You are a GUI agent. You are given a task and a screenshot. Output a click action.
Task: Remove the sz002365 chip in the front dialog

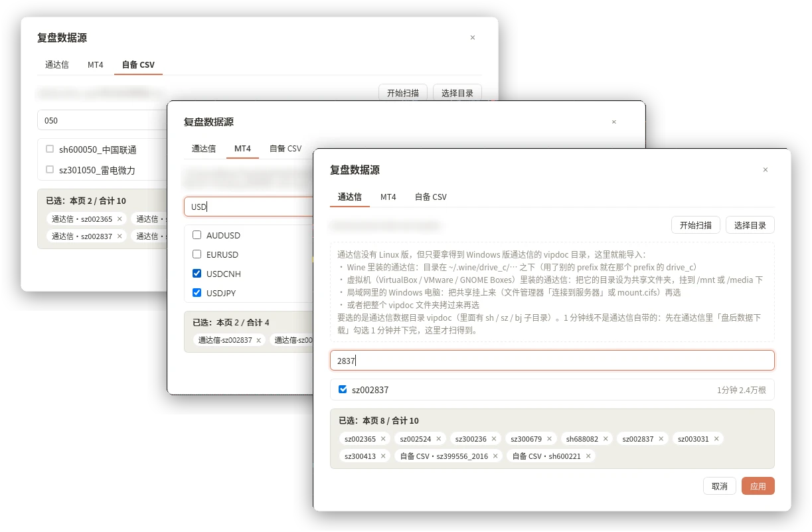point(383,439)
